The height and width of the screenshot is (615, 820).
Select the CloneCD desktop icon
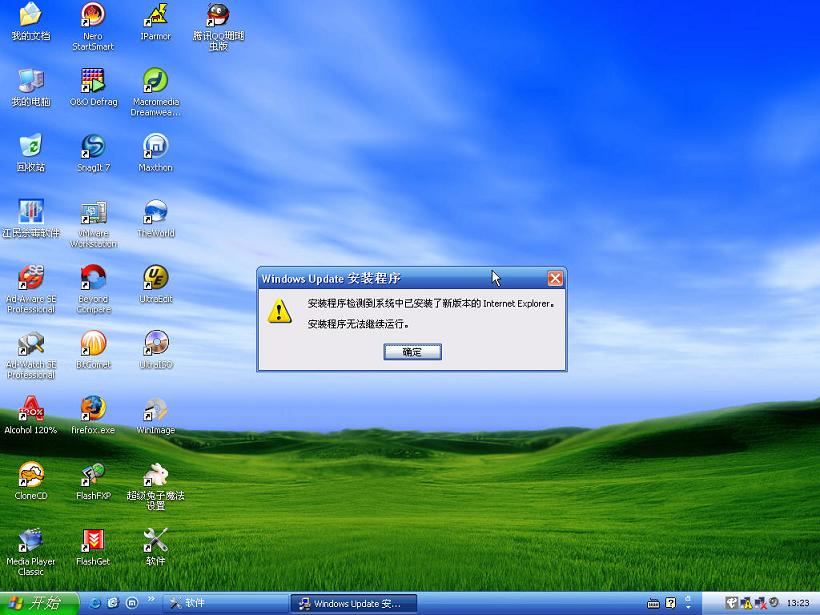pyautogui.click(x=31, y=482)
